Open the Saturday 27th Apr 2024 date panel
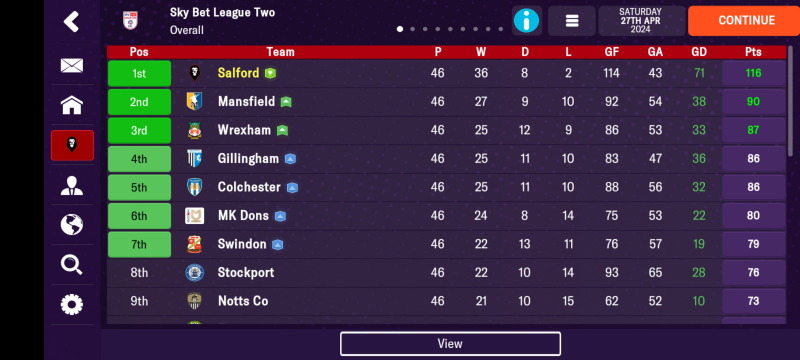Image resolution: width=800 pixels, height=360 pixels. tap(641, 21)
